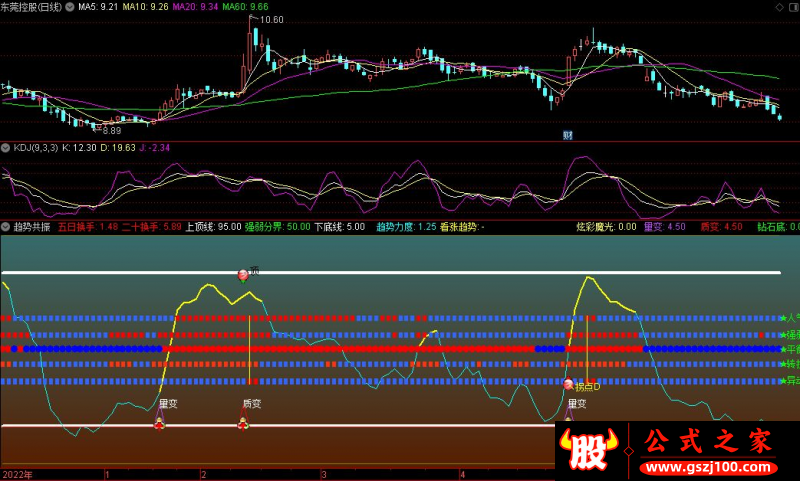Expand the dropdown beside 东莞控股(日线) title
This screenshot has height=481, width=800.
(69, 6)
